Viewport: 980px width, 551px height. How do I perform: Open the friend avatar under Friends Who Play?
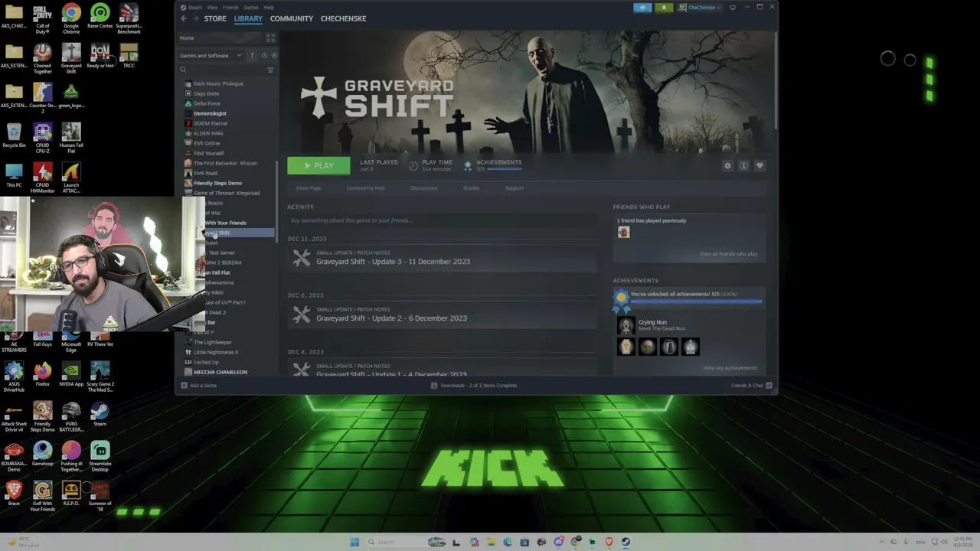click(x=623, y=233)
